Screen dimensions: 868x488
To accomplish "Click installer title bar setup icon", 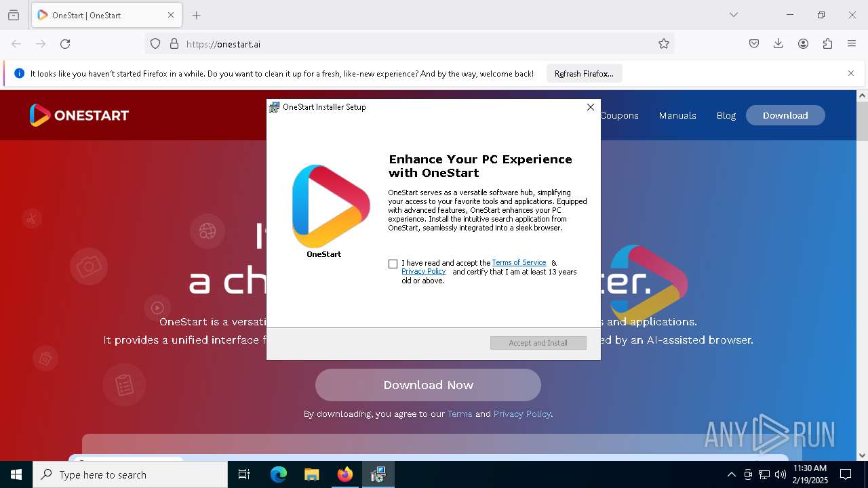I will (274, 107).
